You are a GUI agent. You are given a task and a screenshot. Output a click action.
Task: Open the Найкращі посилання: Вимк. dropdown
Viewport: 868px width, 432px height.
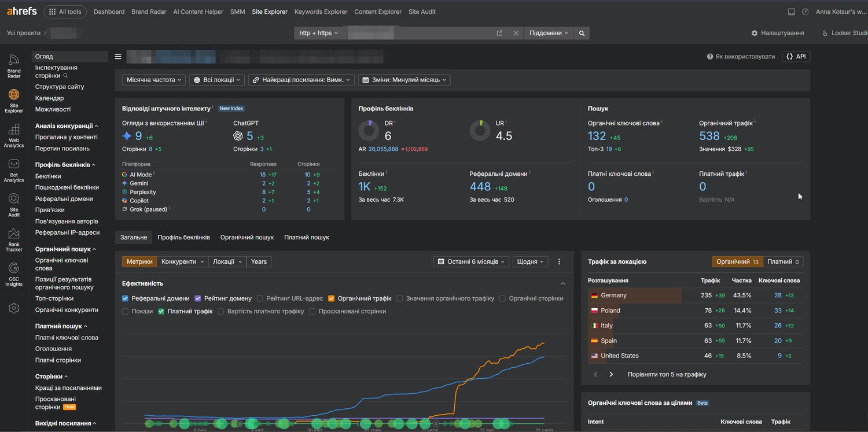tap(301, 80)
